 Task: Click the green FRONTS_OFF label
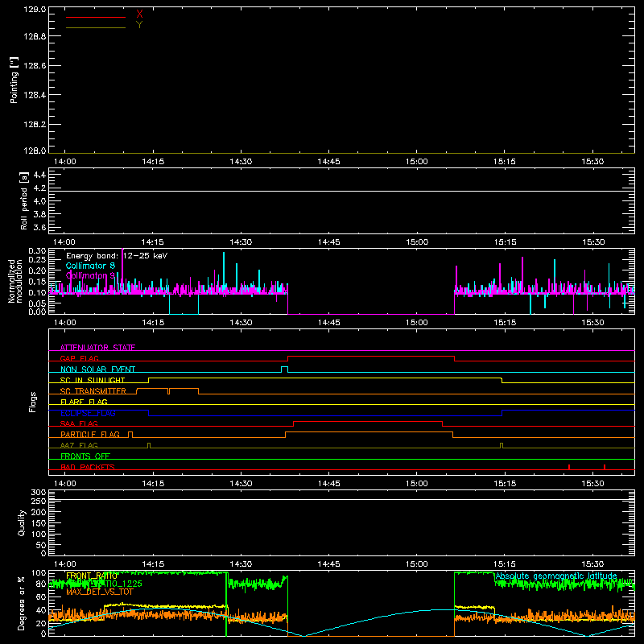click(x=85, y=456)
